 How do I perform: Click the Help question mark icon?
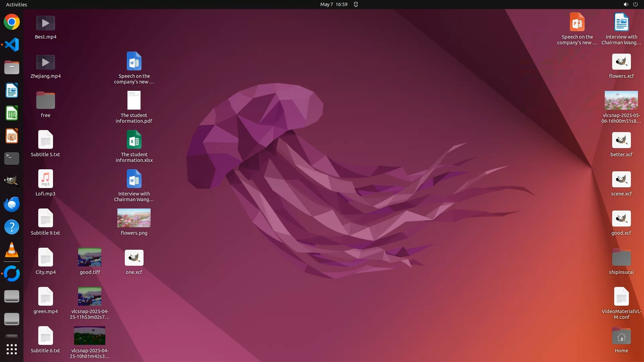click(x=12, y=227)
